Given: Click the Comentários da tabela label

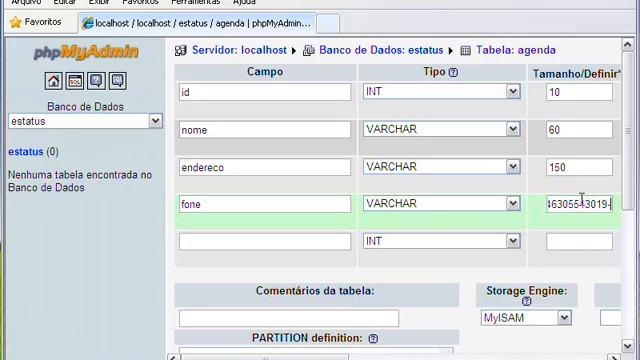Looking at the screenshot, I should click(315, 291).
